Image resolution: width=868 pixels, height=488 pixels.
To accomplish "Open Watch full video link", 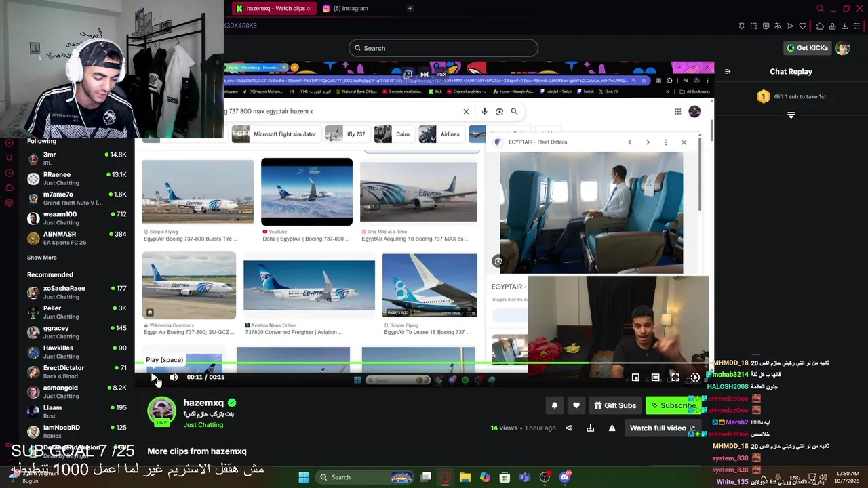I will pyautogui.click(x=662, y=428).
